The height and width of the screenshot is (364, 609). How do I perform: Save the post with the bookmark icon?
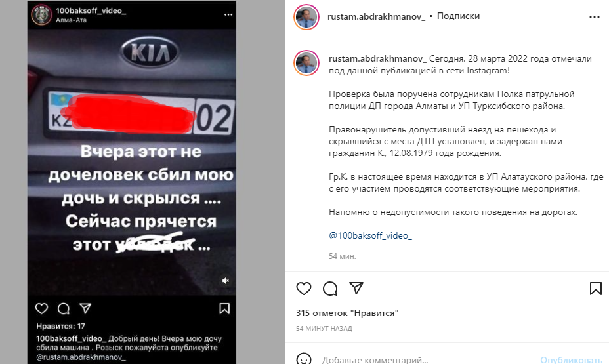click(596, 289)
